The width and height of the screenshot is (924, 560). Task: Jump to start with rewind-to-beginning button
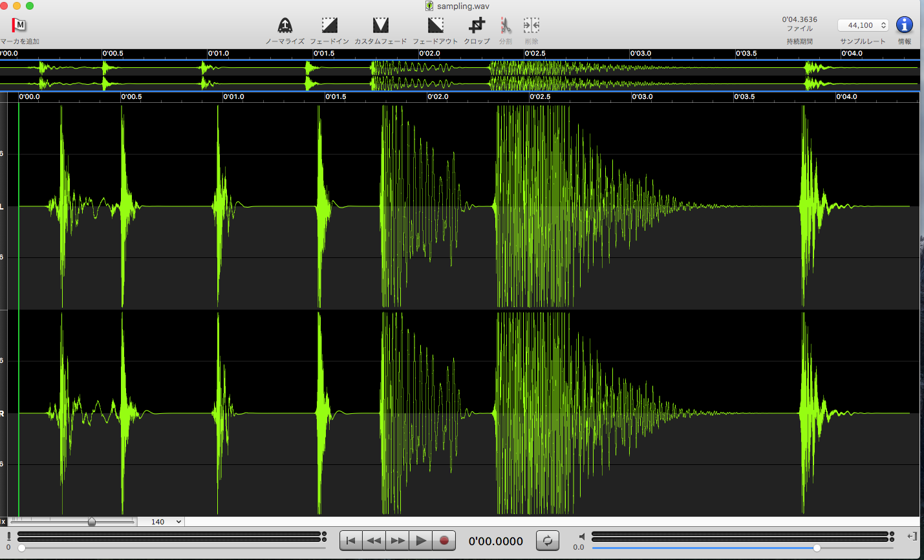[351, 541]
